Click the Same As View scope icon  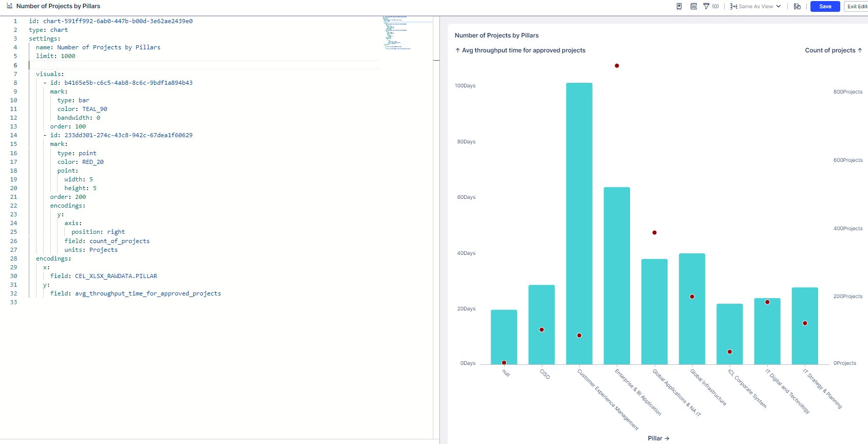[x=733, y=6]
